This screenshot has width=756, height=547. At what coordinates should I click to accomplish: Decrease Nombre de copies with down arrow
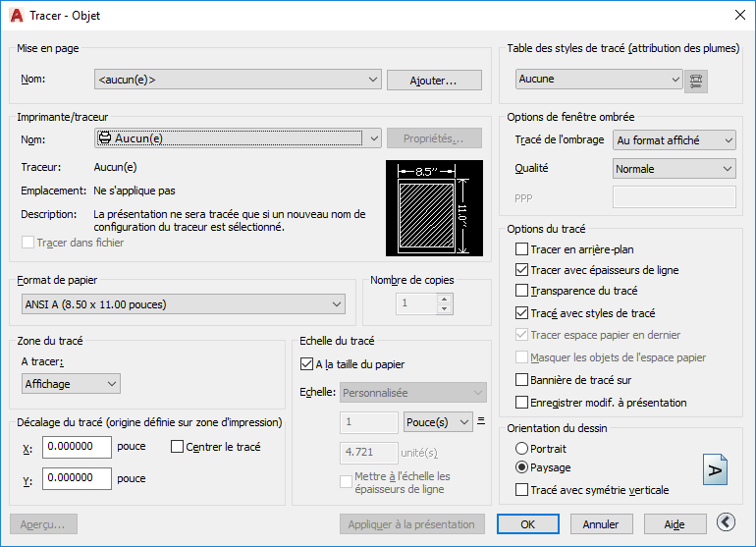pos(445,309)
